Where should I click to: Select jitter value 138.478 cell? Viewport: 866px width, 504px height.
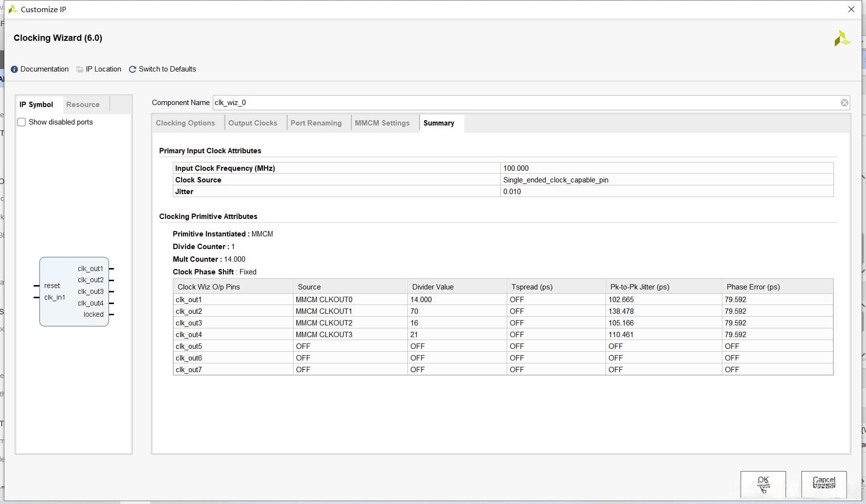click(664, 311)
